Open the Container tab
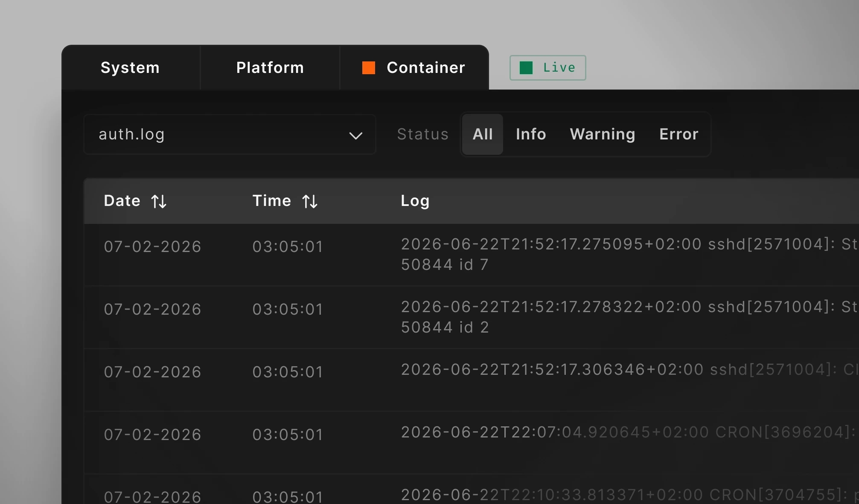The width and height of the screenshot is (859, 504). pyautogui.click(x=414, y=68)
